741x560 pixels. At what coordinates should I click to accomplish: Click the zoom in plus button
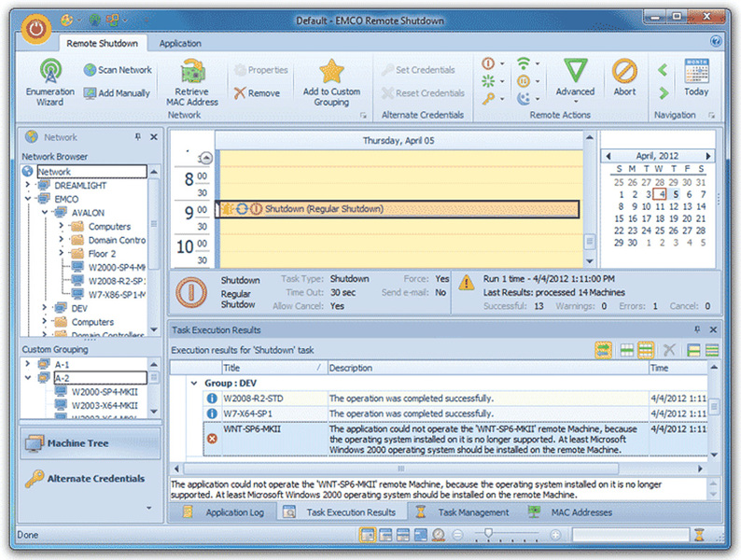556,535
